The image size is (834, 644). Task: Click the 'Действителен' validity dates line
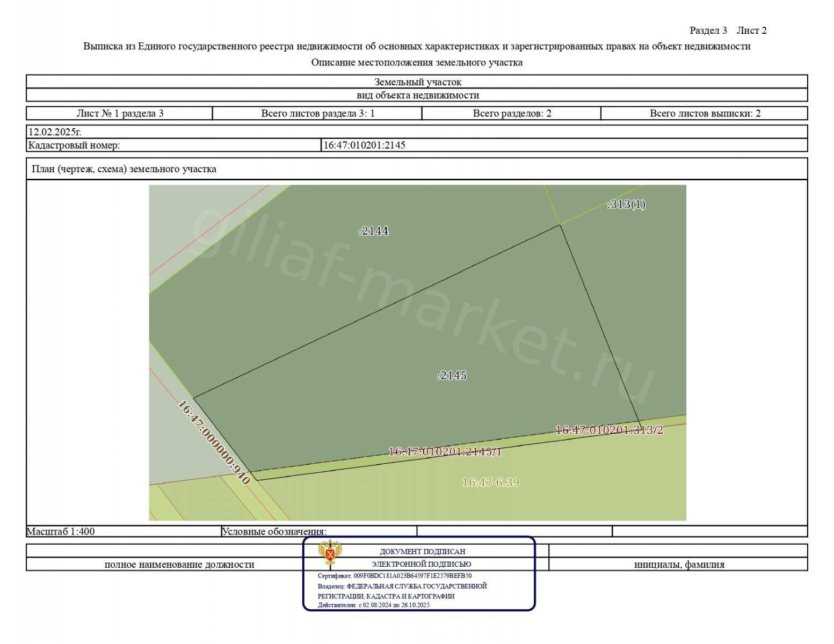(x=374, y=605)
